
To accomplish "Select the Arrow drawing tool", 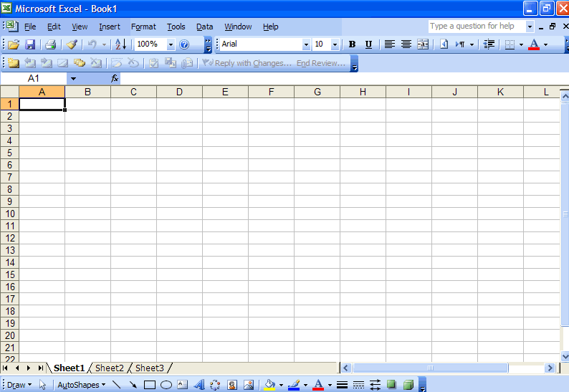I will [133, 385].
